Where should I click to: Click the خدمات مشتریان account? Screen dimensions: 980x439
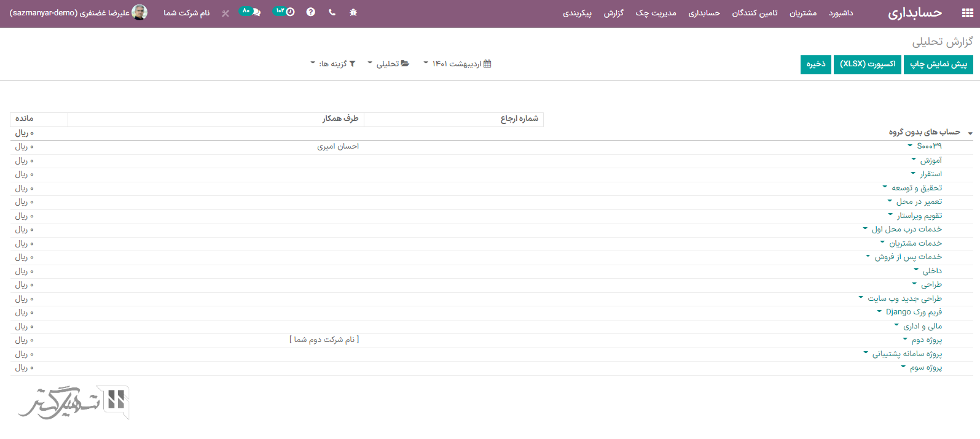coord(915,243)
